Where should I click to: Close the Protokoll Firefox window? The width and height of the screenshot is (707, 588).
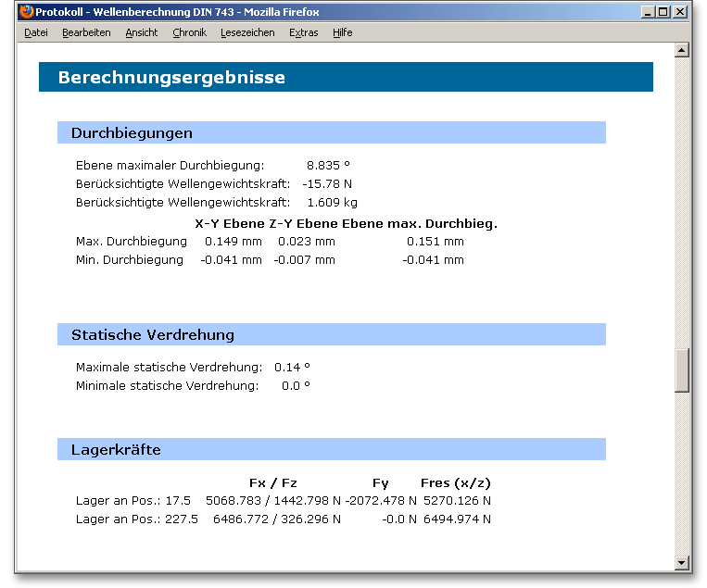680,12
